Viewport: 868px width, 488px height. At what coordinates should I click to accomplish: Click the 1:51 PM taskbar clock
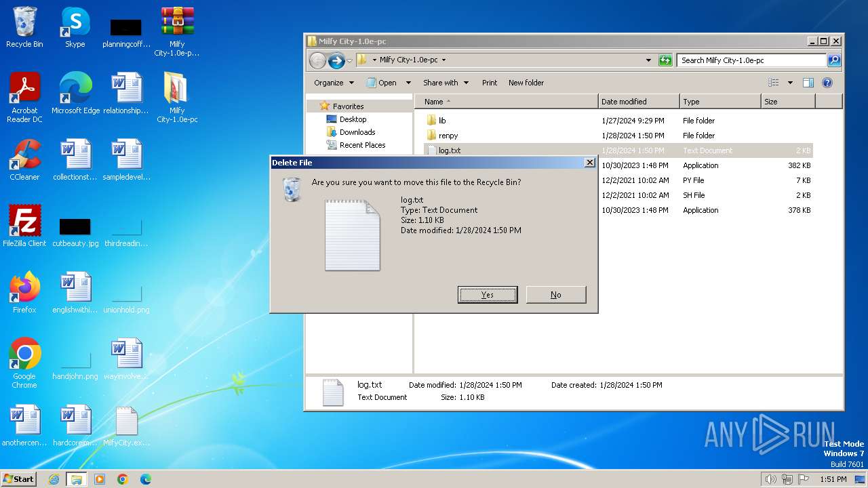(833, 479)
